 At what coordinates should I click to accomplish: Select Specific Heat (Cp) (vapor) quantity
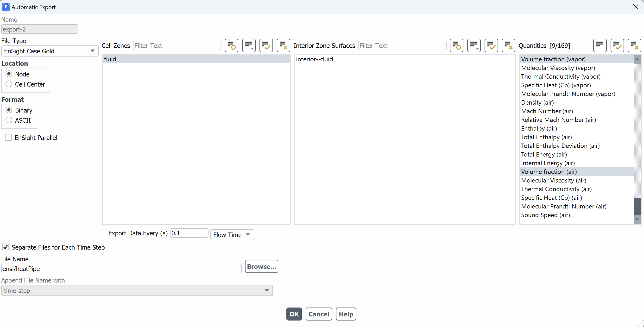coord(576,85)
